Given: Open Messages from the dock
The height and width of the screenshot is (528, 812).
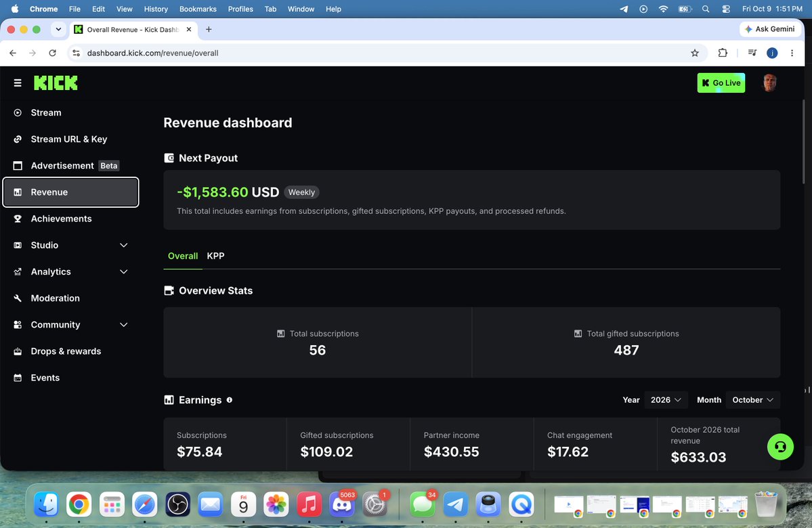Looking at the screenshot, I should coord(423,504).
